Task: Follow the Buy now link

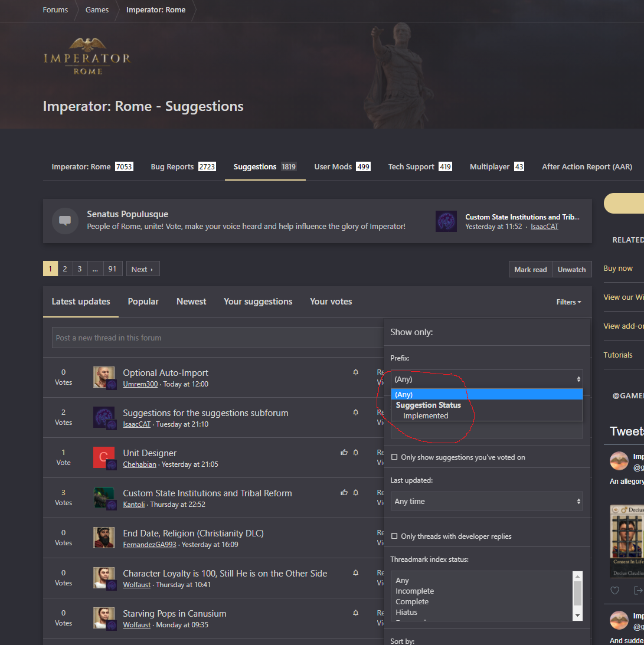Action: tap(617, 268)
